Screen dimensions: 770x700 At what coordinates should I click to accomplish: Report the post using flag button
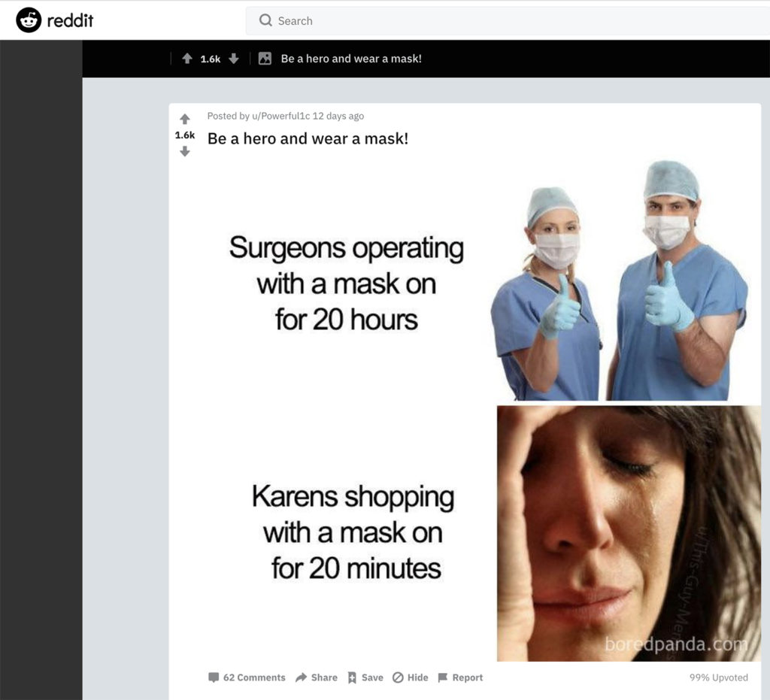click(x=460, y=677)
